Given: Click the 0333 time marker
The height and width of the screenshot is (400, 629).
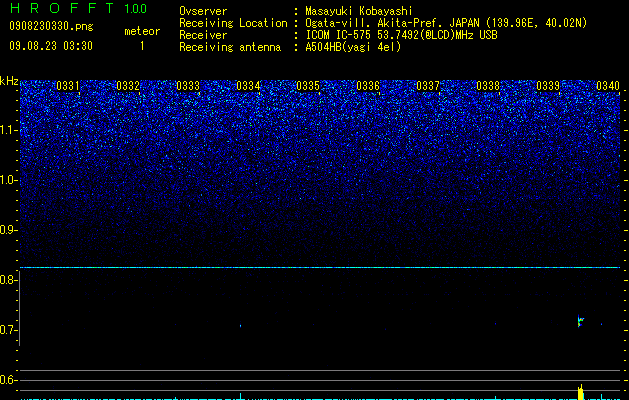Looking at the screenshot, I should [x=188, y=86].
